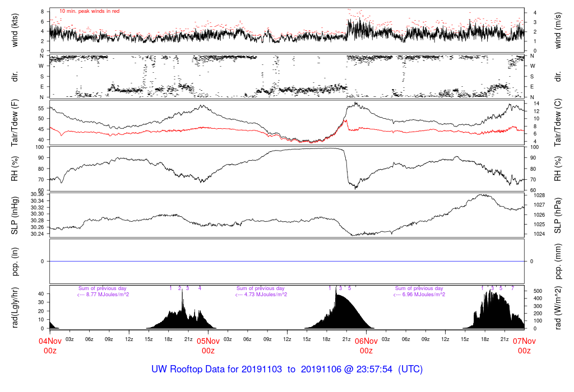The height and width of the screenshot is (392, 574).
Task: Select the 'Tair/Tdew (F)' axis label
Action: point(15,123)
